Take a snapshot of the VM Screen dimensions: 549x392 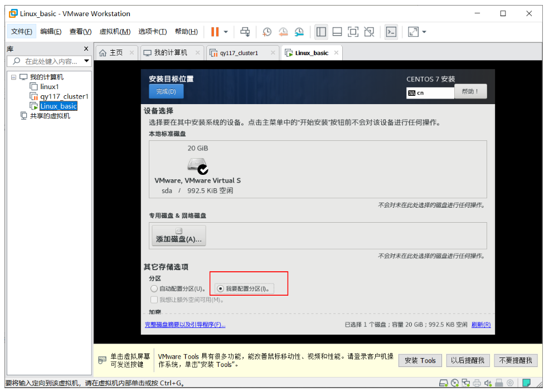(267, 32)
